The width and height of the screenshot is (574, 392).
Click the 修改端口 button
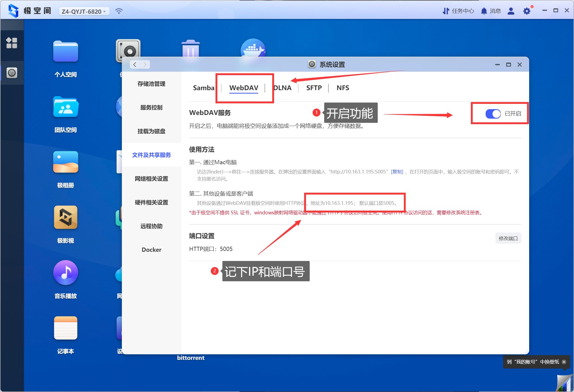tap(508, 238)
